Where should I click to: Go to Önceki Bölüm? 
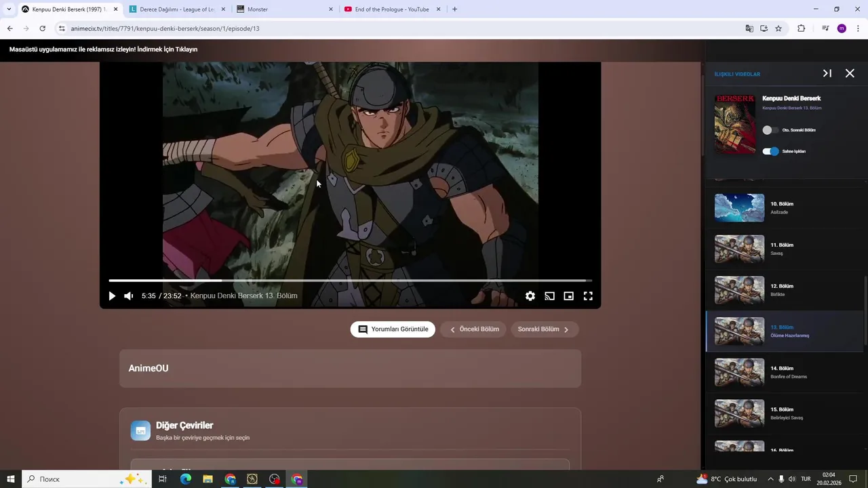473,329
